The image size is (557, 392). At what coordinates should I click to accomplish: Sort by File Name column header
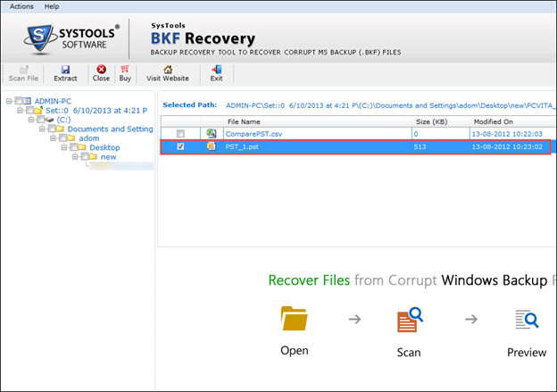[x=318, y=121]
